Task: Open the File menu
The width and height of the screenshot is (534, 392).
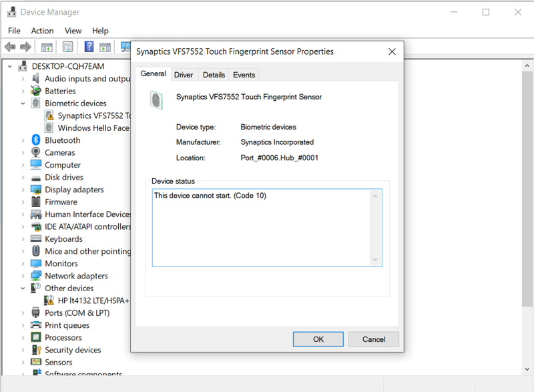Action: click(x=14, y=31)
